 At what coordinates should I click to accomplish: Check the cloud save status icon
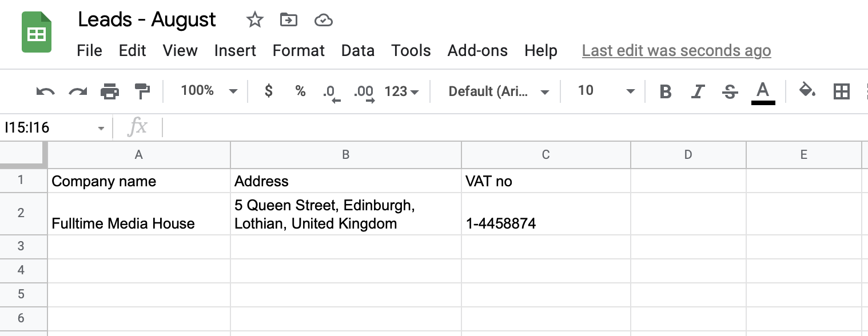[x=324, y=21]
